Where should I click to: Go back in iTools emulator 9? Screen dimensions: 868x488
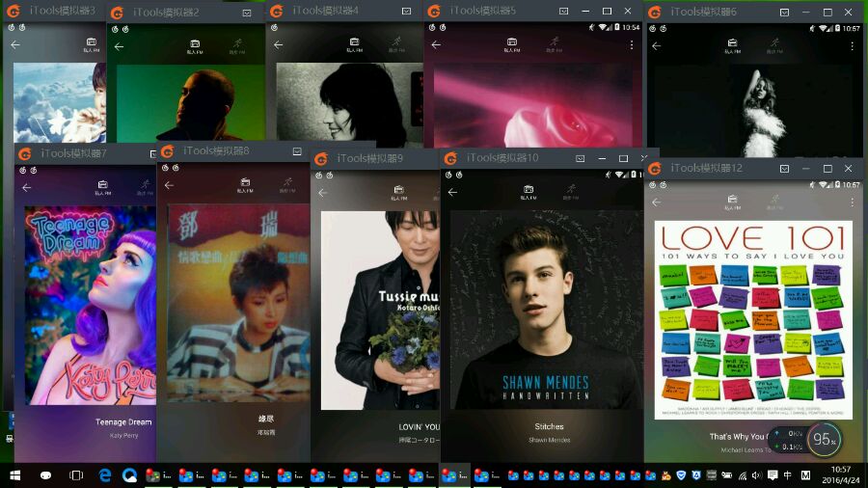click(323, 193)
